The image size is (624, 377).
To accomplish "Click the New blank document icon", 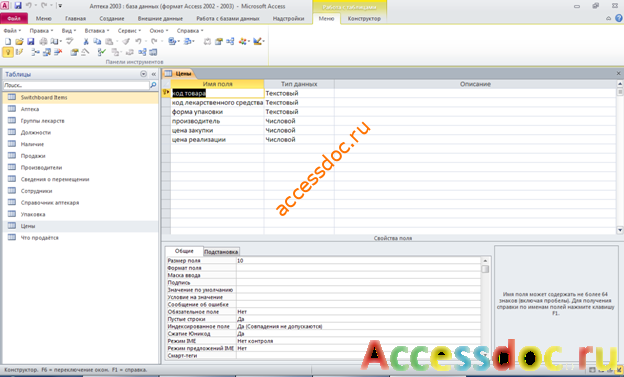I will point(8,41).
